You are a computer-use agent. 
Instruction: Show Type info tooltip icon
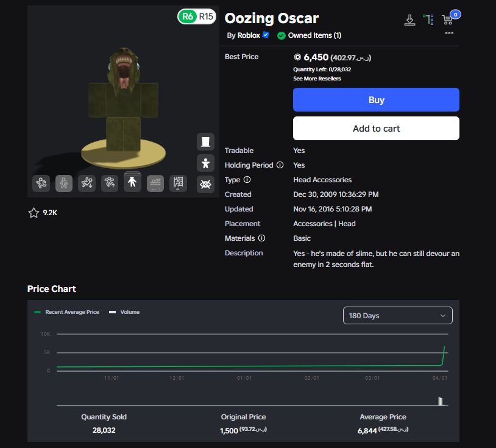(x=247, y=180)
